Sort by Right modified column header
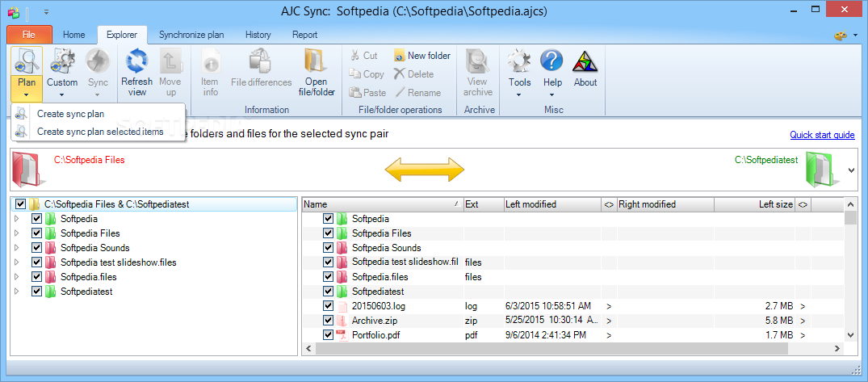868x382 pixels. pos(665,204)
